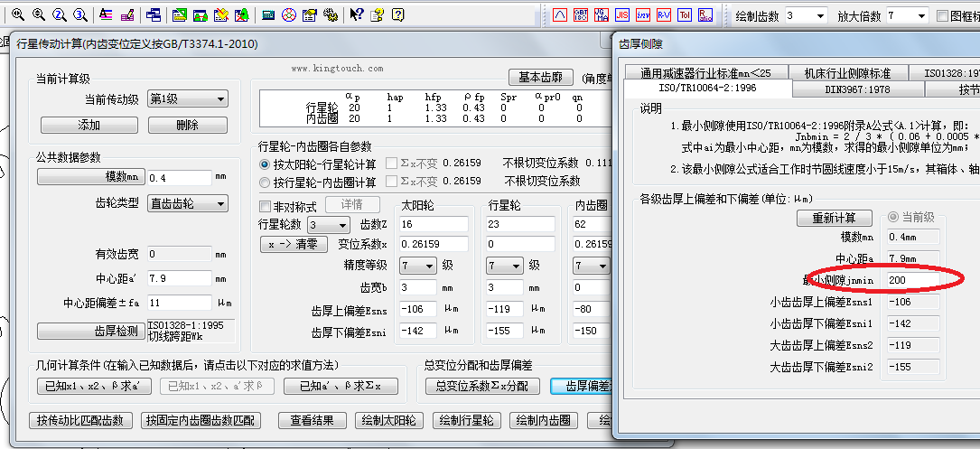
Task: Switch to the ISO1328 tab
Action: (x=944, y=72)
